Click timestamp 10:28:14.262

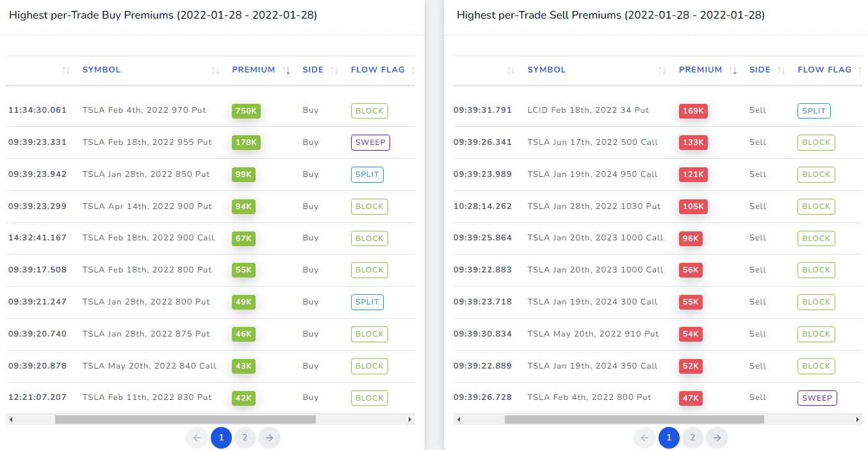tap(483, 206)
